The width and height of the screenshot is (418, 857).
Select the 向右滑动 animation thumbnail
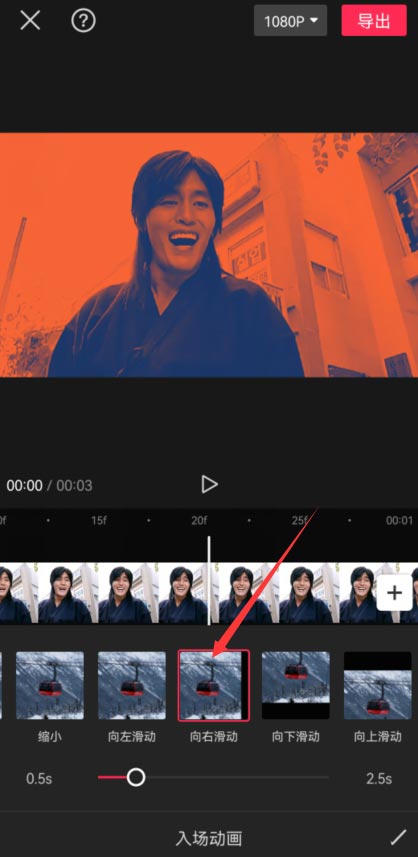tap(214, 685)
